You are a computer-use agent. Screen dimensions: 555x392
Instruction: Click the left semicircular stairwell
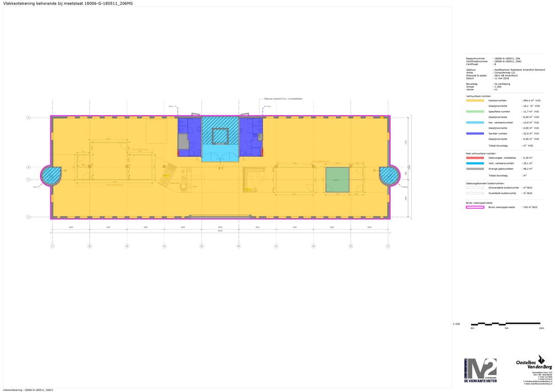[51, 176]
